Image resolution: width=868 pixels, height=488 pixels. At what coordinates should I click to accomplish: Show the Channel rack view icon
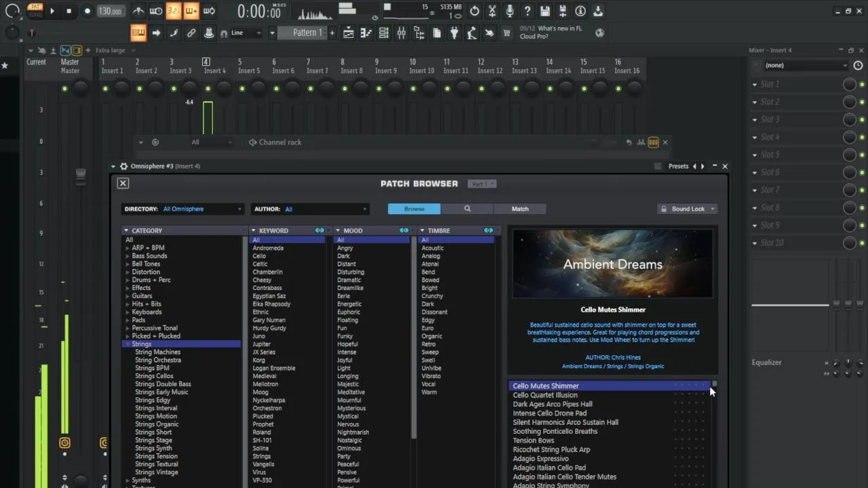[x=384, y=33]
